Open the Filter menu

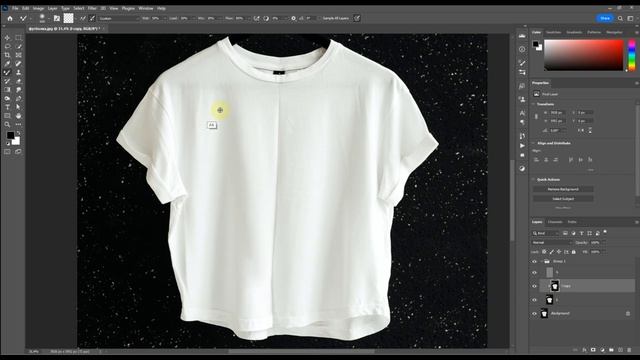pos(92,8)
